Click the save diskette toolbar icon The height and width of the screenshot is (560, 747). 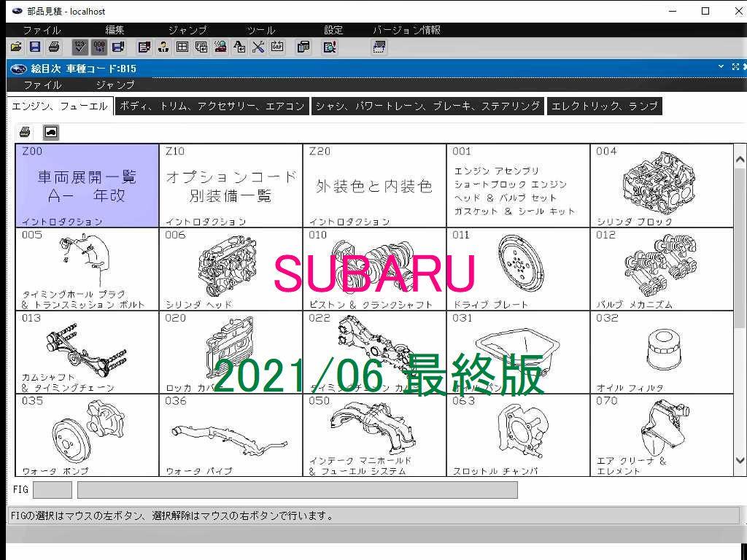click(x=35, y=47)
